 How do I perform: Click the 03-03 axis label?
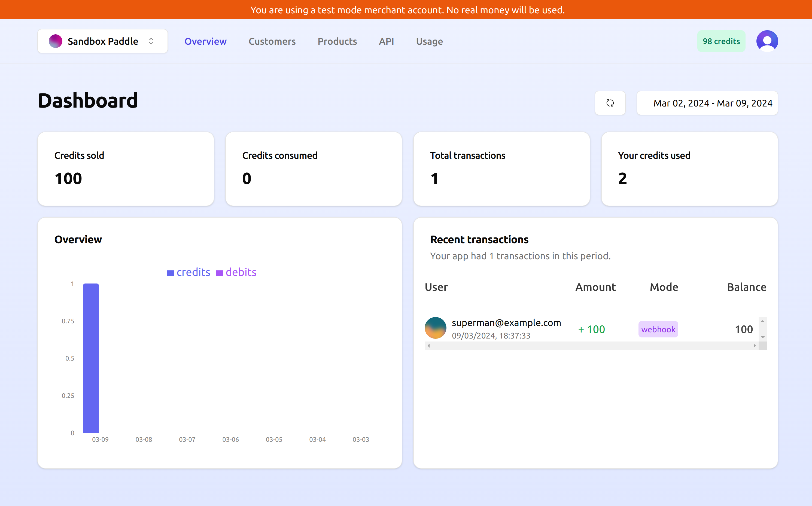tap(361, 440)
